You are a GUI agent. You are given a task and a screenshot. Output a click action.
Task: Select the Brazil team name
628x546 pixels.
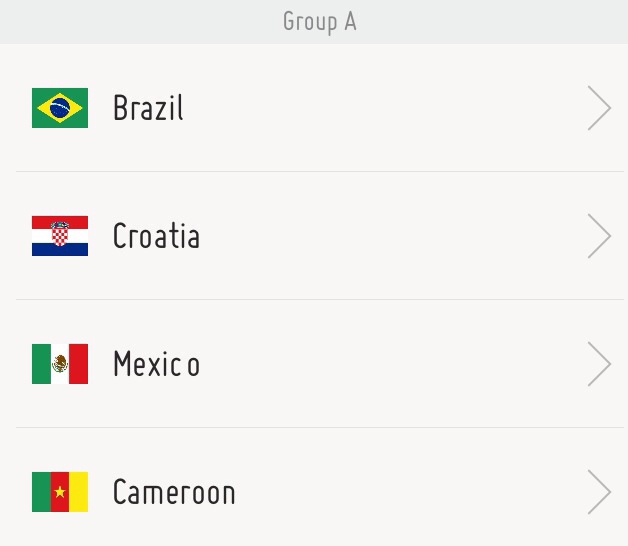(148, 107)
